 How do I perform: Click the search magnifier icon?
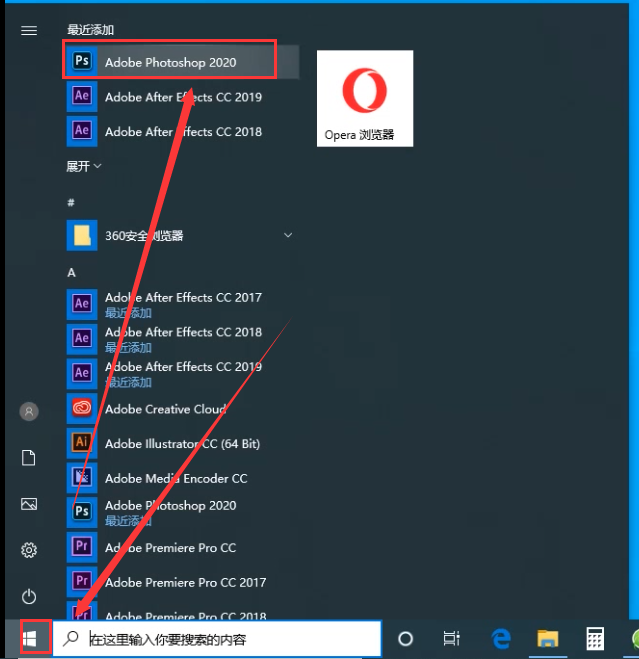click(71, 639)
